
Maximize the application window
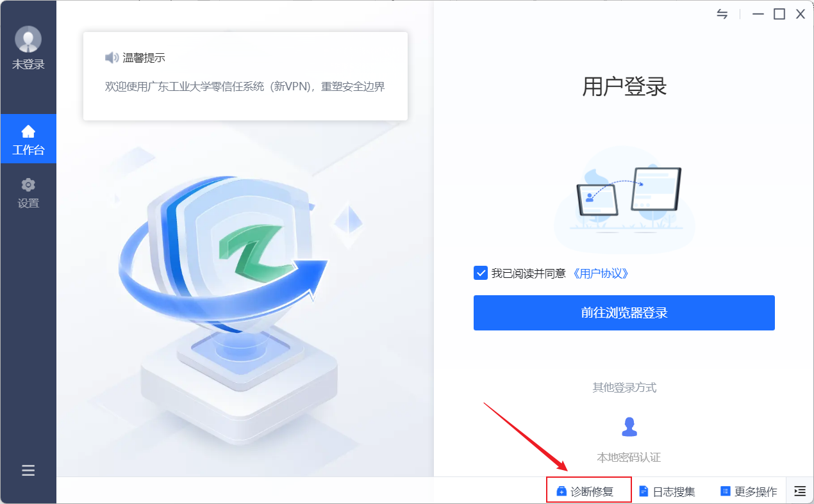point(779,14)
